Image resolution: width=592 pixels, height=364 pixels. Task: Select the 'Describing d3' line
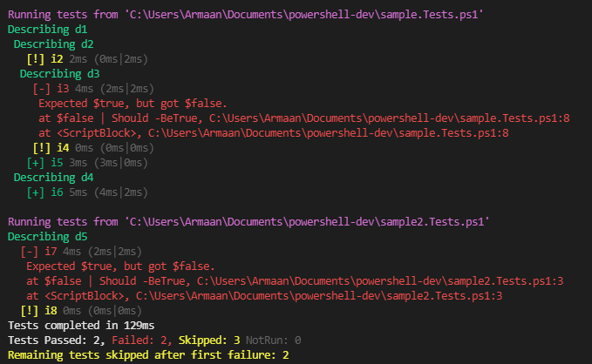tap(59, 74)
